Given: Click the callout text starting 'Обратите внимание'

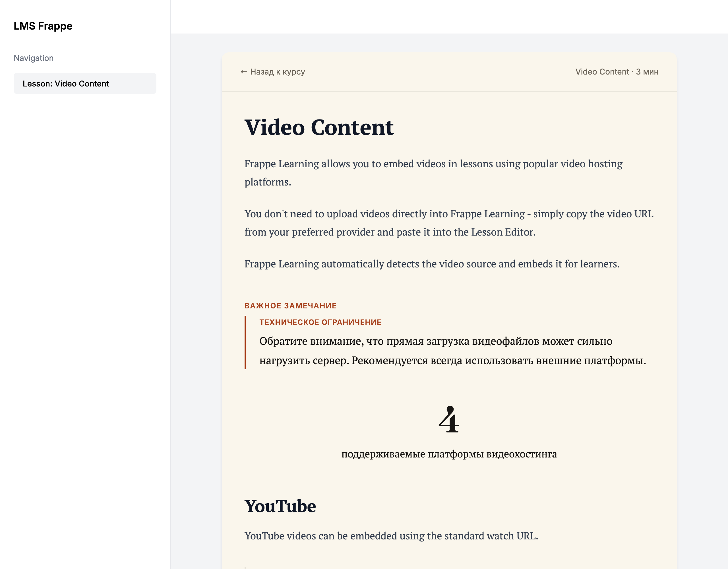Looking at the screenshot, I should (453, 351).
